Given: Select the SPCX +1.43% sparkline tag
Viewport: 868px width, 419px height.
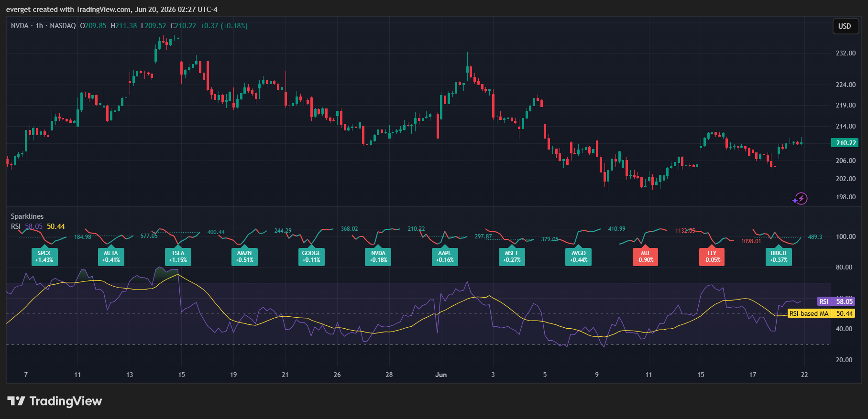Looking at the screenshot, I should (x=44, y=257).
